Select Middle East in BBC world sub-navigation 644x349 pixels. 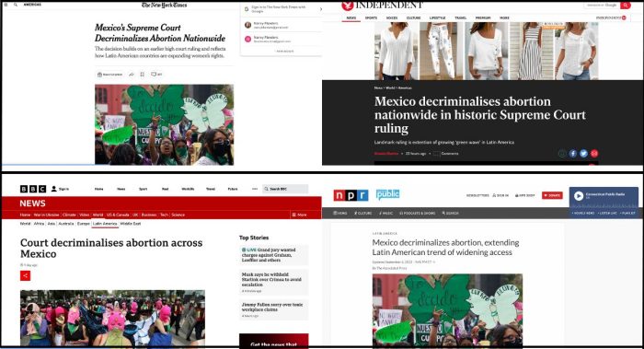[x=131, y=224]
